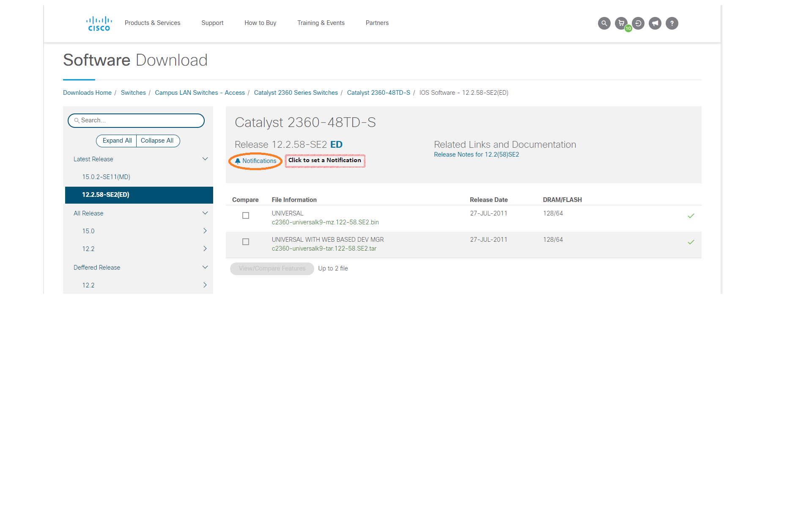The height and width of the screenshot is (508, 812).
Task: Click the Expand All button
Action: pos(116,141)
